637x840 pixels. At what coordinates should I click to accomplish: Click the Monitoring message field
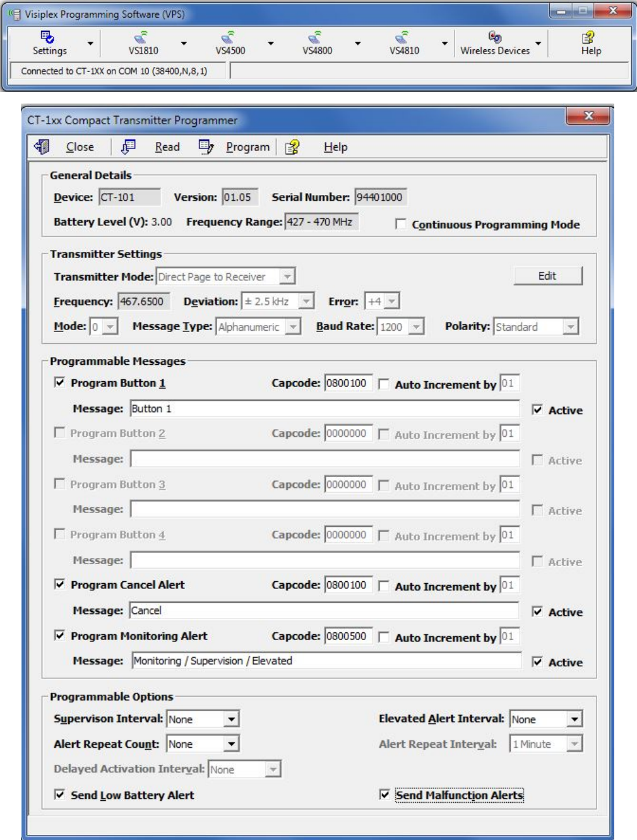coord(326,661)
